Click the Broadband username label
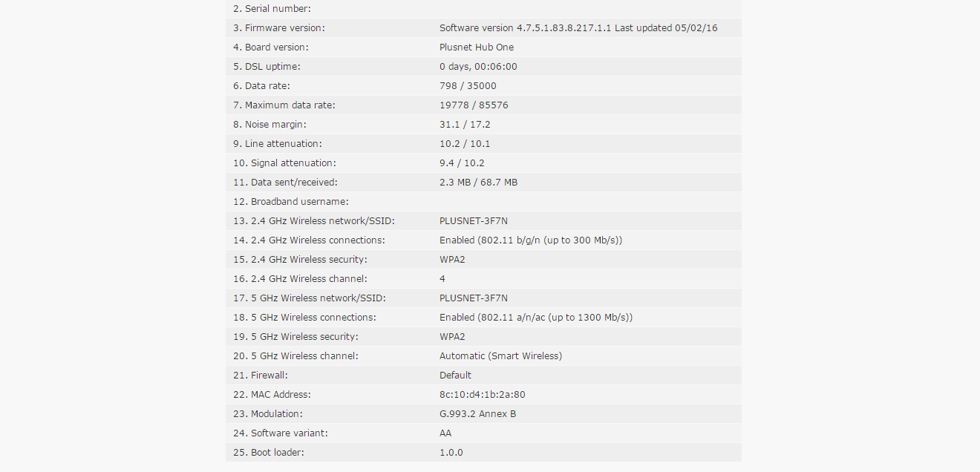Screen dimensions: 980x472 tap(299, 202)
